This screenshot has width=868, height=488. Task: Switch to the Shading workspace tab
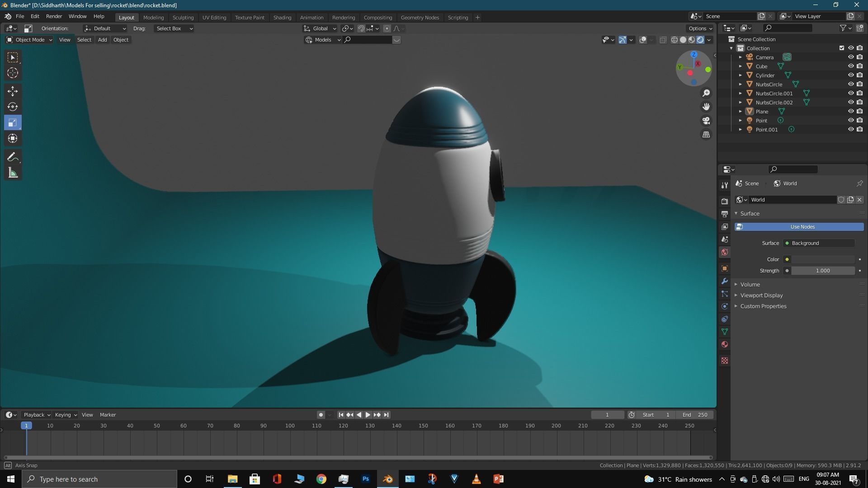pos(282,18)
